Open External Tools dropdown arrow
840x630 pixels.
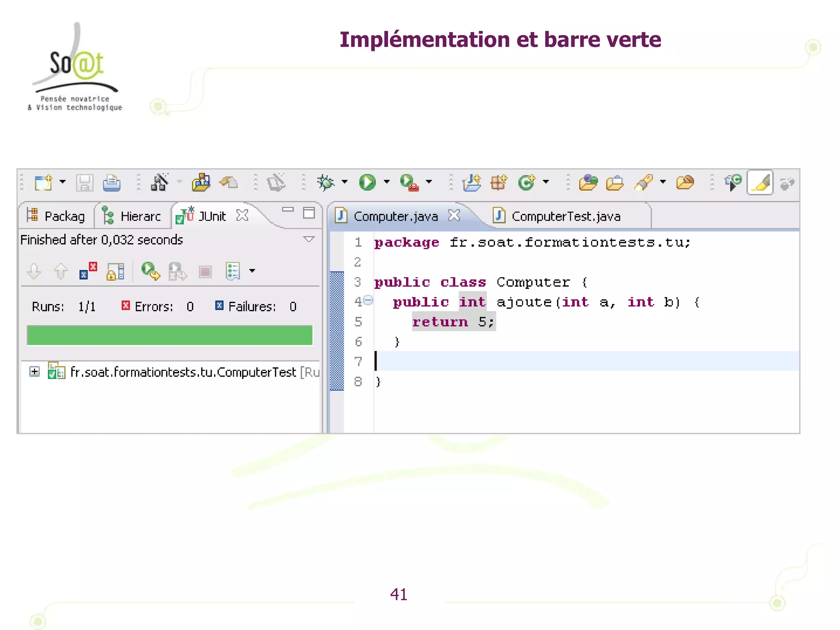point(429,181)
